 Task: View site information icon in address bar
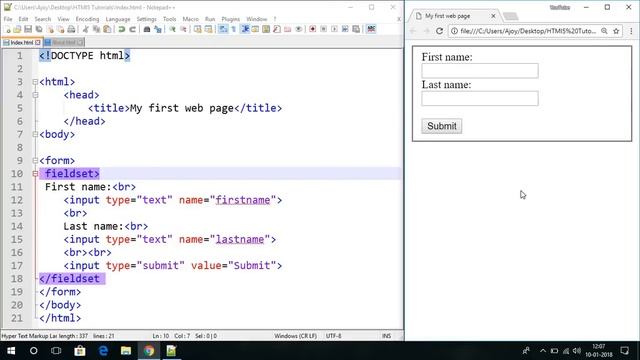tap(454, 31)
